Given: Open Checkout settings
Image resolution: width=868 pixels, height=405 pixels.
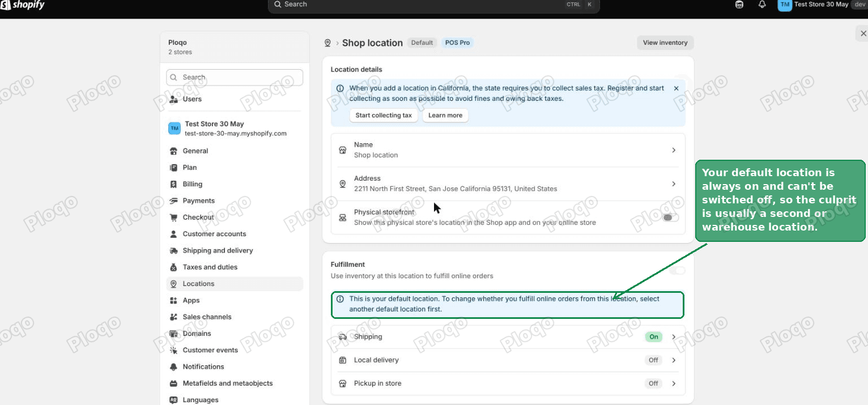Looking at the screenshot, I should coord(235,218).
